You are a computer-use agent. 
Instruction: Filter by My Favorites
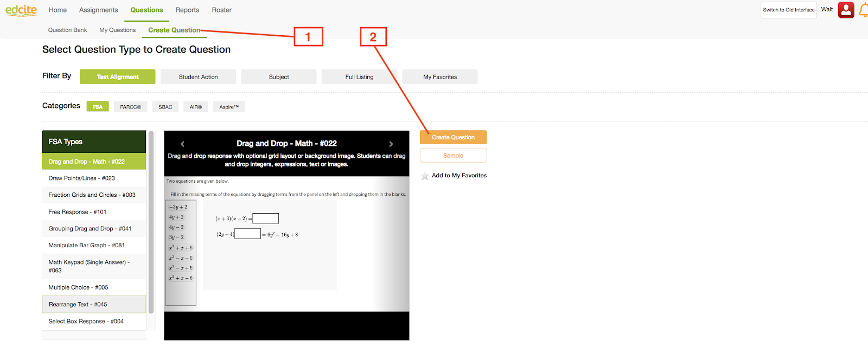440,76
